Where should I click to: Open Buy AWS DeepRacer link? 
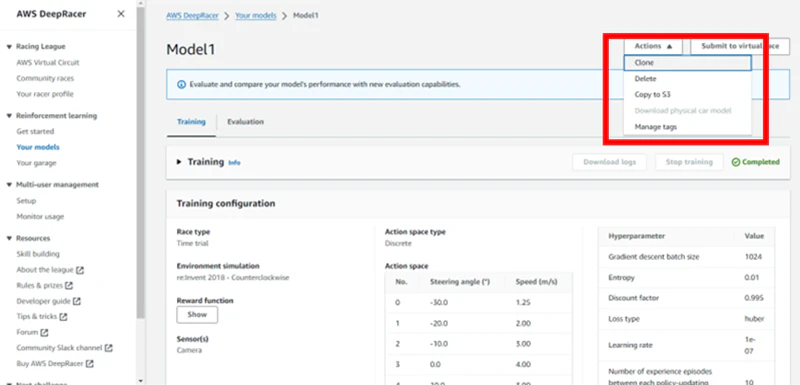coord(51,364)
